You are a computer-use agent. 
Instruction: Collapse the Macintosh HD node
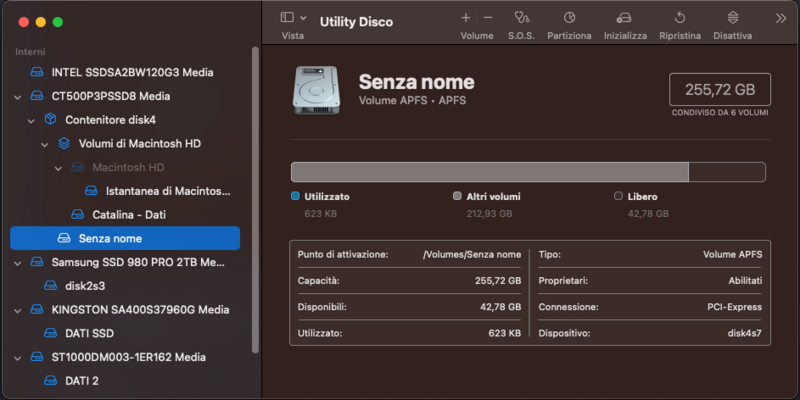(58, 168)
